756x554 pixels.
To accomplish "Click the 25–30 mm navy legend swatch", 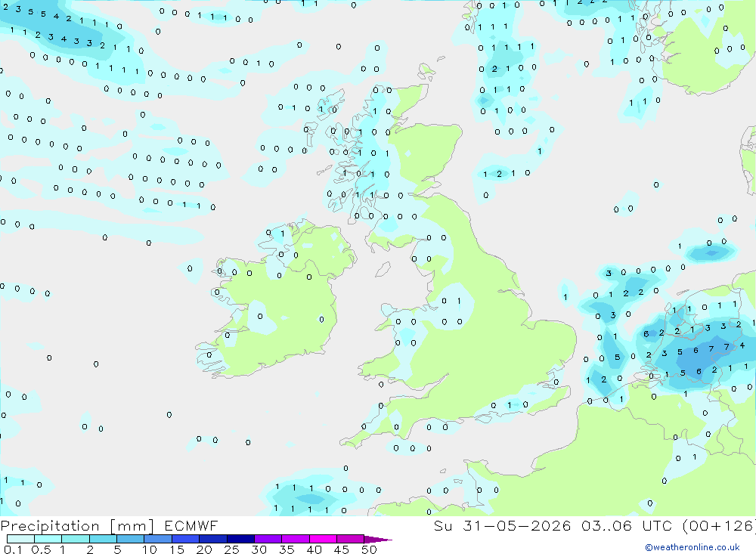I will pos(240,539).
